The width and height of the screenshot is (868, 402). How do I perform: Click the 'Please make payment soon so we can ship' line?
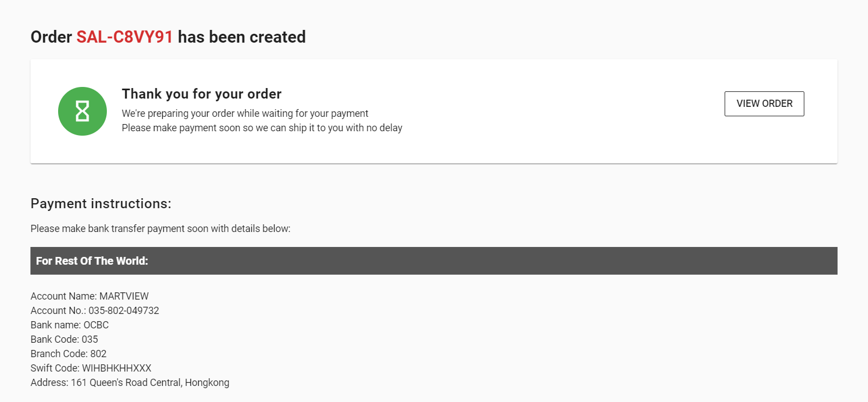coord(262,128)
